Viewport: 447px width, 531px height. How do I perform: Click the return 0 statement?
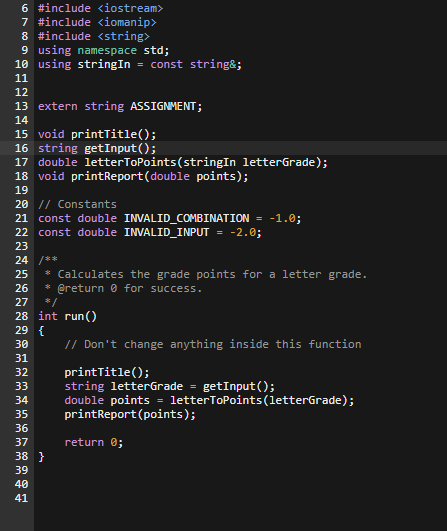click(94, 442)
